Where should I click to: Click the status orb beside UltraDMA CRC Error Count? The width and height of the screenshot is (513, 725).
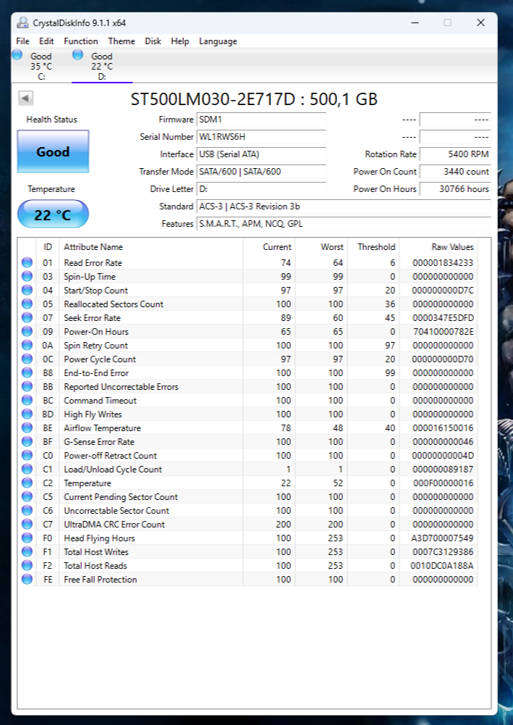point(27,524)
